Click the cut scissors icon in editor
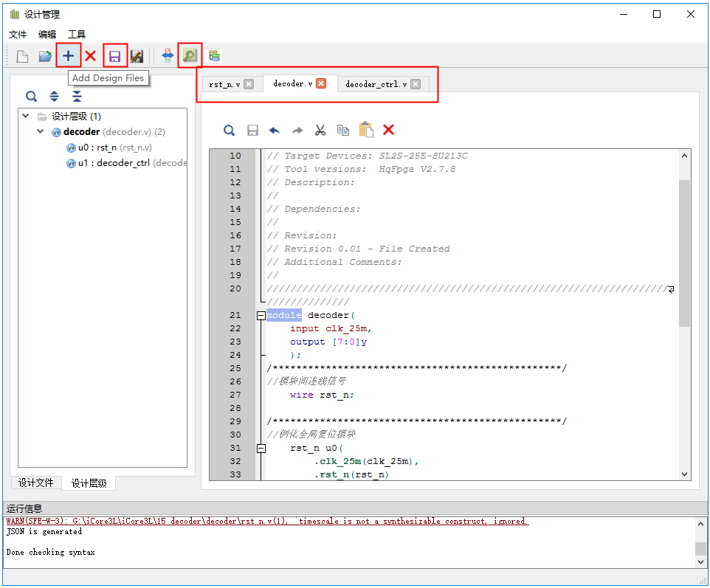Screen dimensions: 710x588 point(320,131)
